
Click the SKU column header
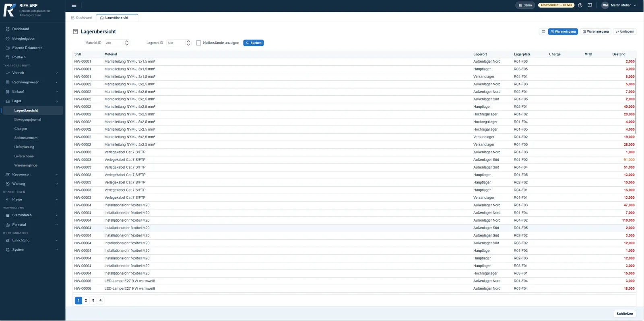pyautogui.click(x=78, y=54)
